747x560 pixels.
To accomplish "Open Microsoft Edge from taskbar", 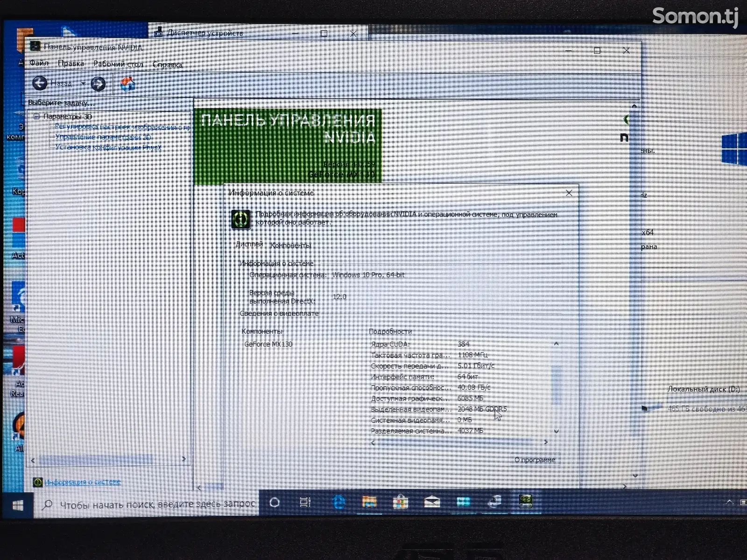I will [x=338, y=502].
